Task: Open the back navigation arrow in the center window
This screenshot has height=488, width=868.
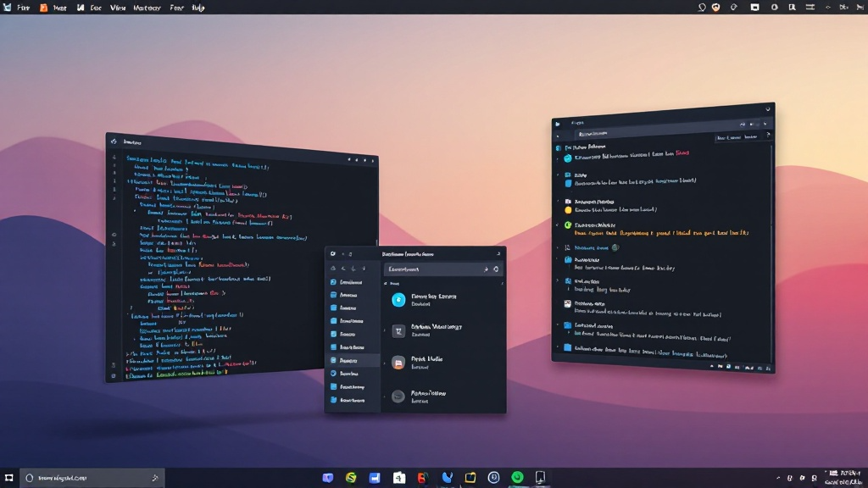Action: [342, 268]
